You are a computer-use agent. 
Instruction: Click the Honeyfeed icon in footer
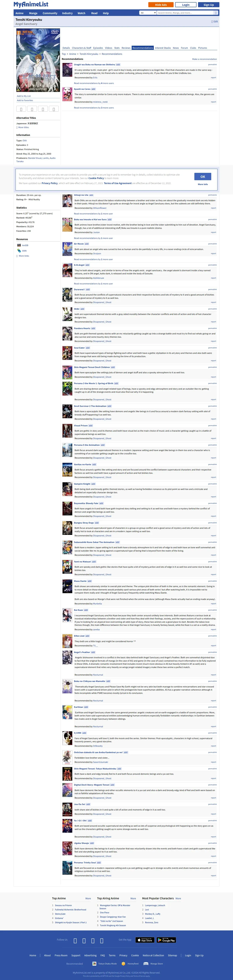(x=123, y=963)
